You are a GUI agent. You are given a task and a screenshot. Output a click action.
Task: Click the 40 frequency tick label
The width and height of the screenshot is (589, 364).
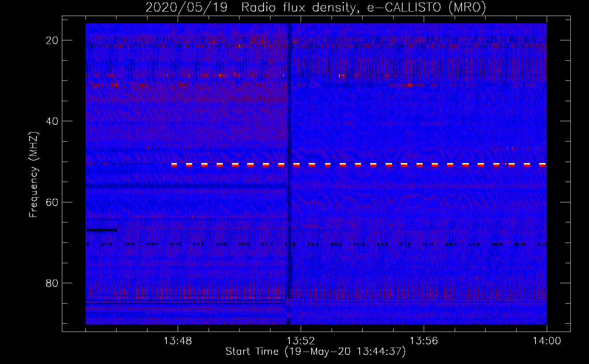[52, 121]
